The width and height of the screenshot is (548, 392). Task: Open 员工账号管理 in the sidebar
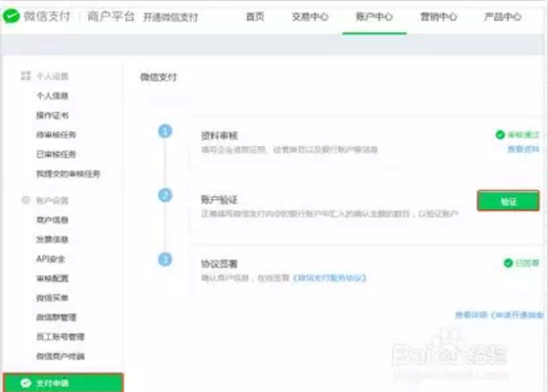click(x=61, y=337)
